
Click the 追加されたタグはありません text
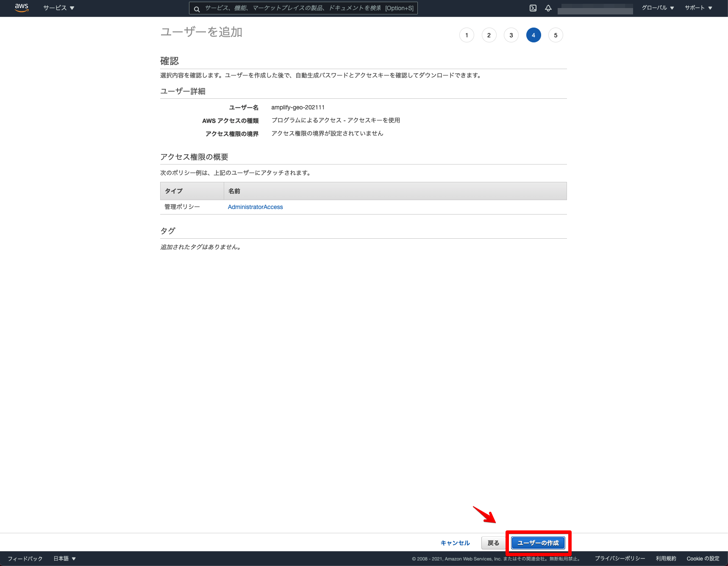pyautogui.click(x=201, y=247)
